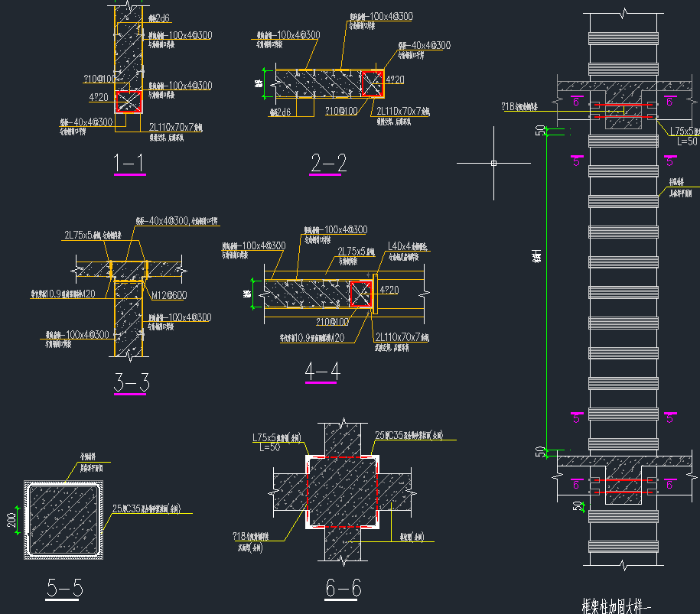Click the 1-1 section title label
This screenshot has width=700, height=614.
click(x=129, y=162)
